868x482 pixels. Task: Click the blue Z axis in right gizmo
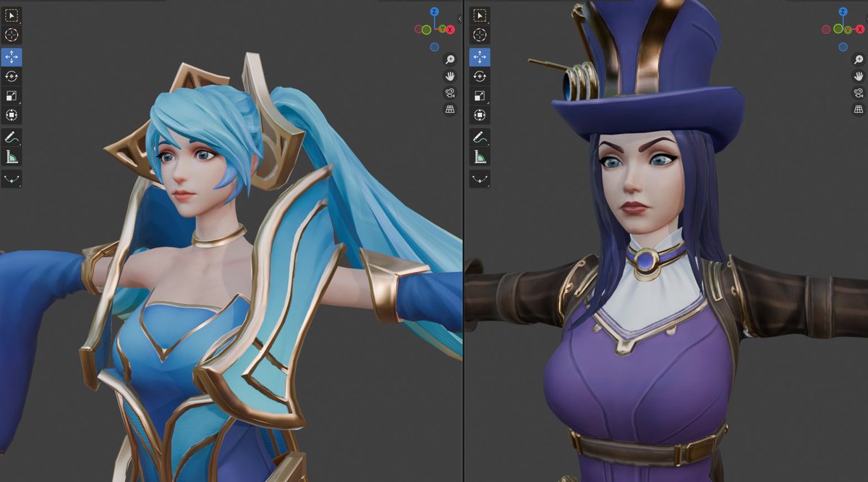click(x=843, y=12)
